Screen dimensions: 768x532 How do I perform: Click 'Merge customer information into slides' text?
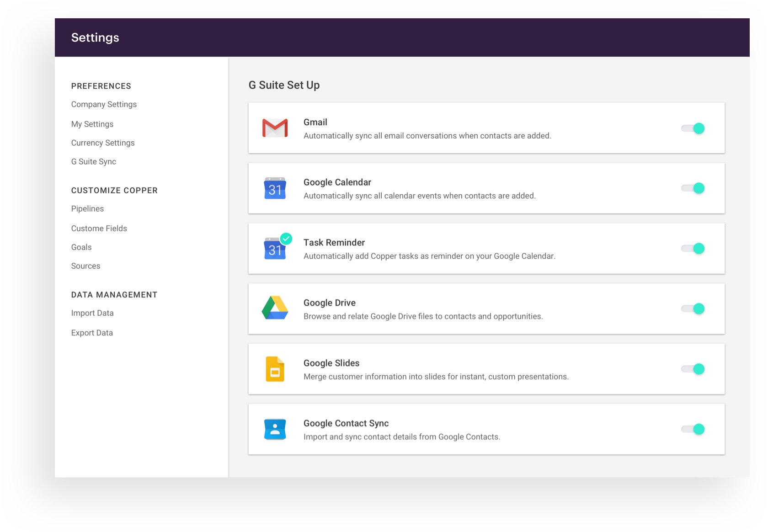436,377
